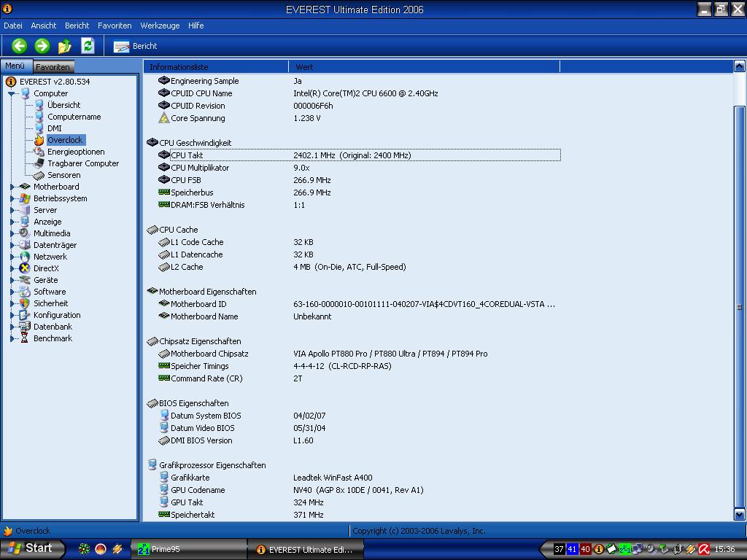Screen dimensions: 747x560
Task: Refresh the page with the refresh icon
Action: 88,46
